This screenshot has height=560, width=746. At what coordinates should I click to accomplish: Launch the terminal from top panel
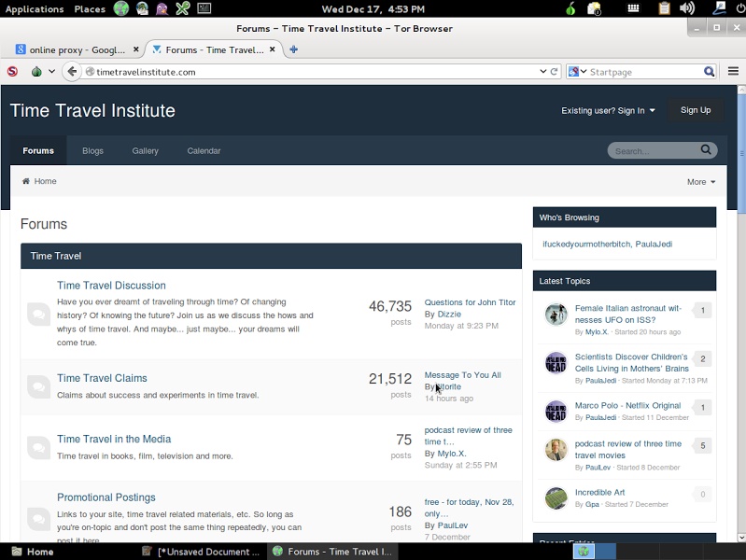pyautogui.click(x=204, y=8)
